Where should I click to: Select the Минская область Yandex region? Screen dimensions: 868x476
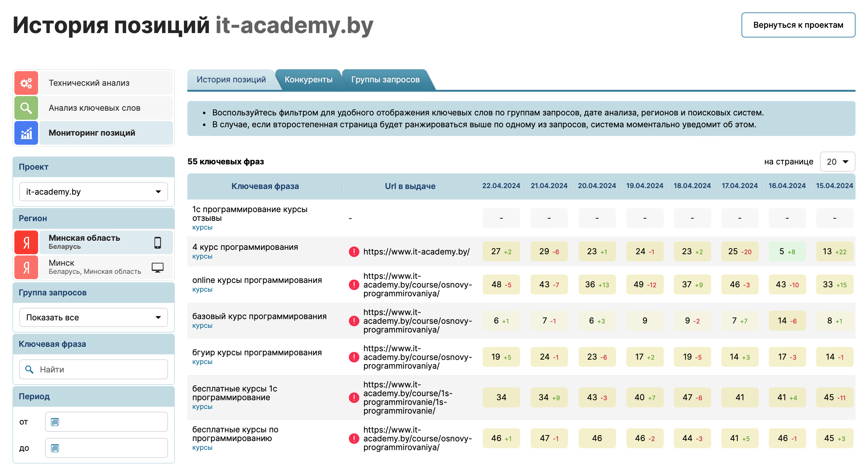coord(94,242)
